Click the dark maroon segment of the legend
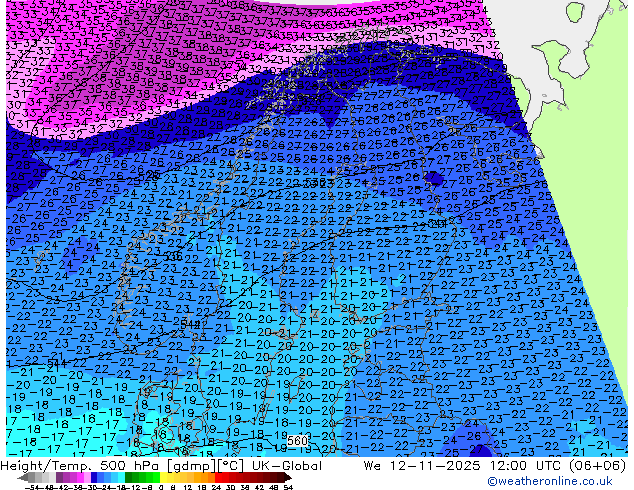Screen dimensions: 634x490 (x=281, y=477)
